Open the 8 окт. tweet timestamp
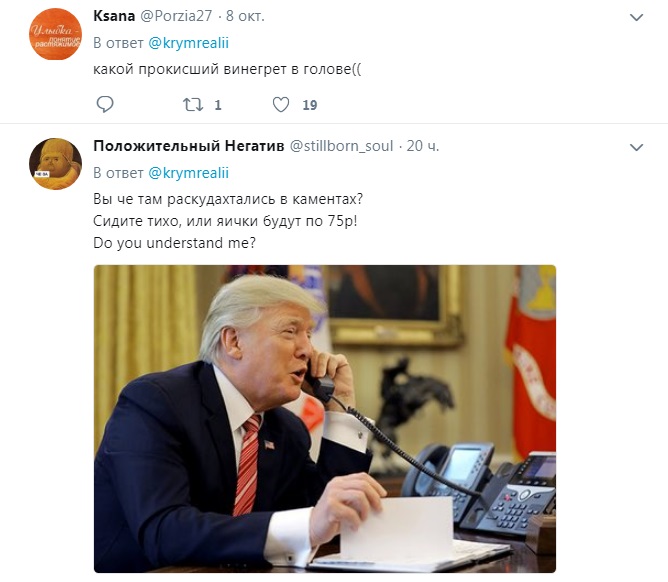Image resolution: width=668 pixels, height=582 pixels. (245, 16)
